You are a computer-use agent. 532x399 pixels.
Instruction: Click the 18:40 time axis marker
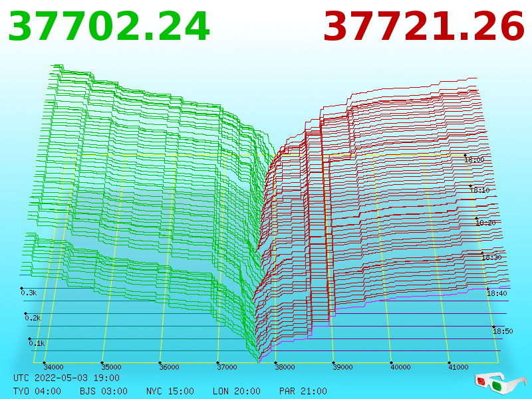click(497, 293)
